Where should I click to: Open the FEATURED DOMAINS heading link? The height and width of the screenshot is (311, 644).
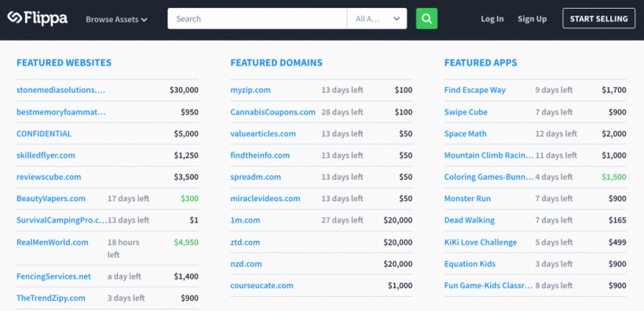[276, 63]
